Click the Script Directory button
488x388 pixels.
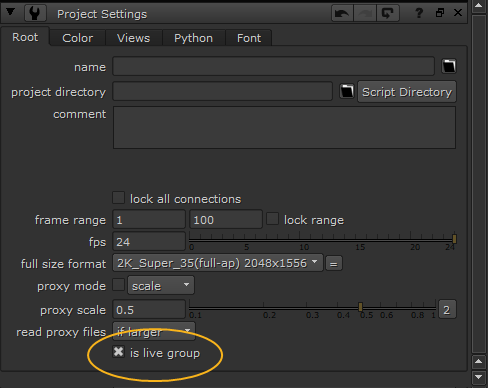407,92
